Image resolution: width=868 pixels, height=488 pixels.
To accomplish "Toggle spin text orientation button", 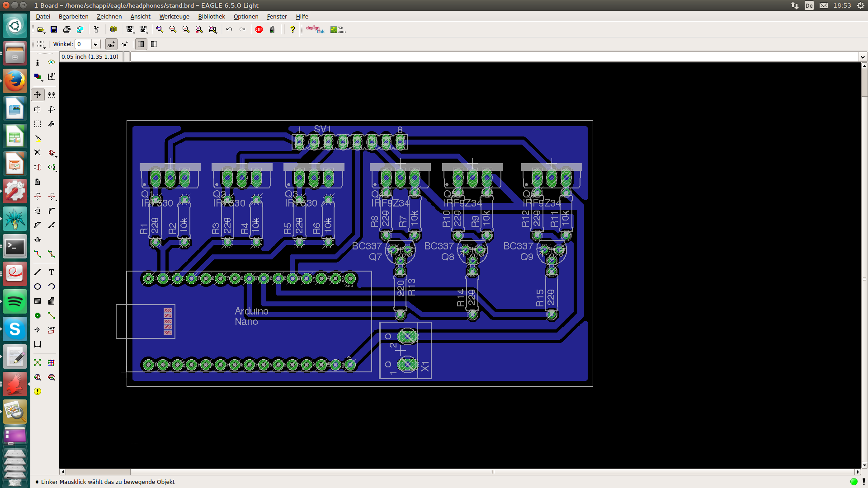I will point(124,44).
